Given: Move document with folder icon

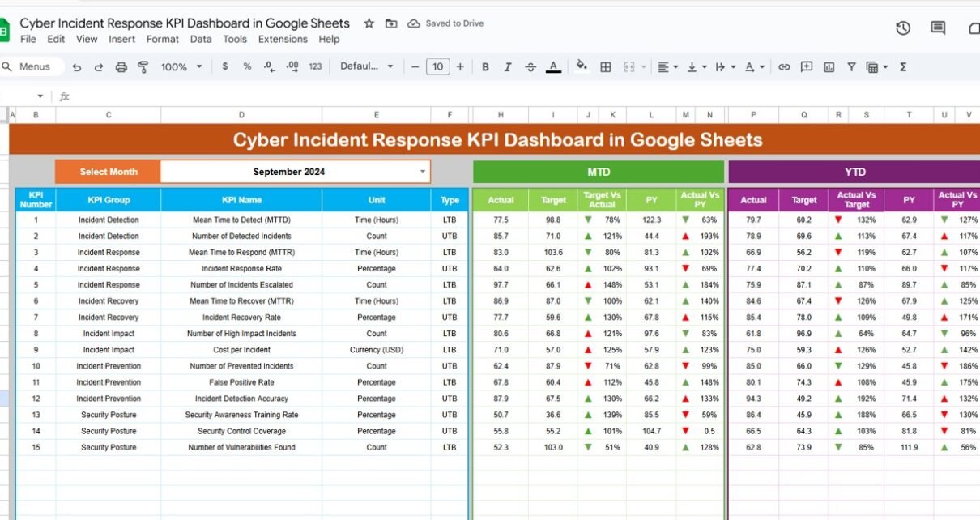Looking at the screenshot, I should [x=391, y=23].
